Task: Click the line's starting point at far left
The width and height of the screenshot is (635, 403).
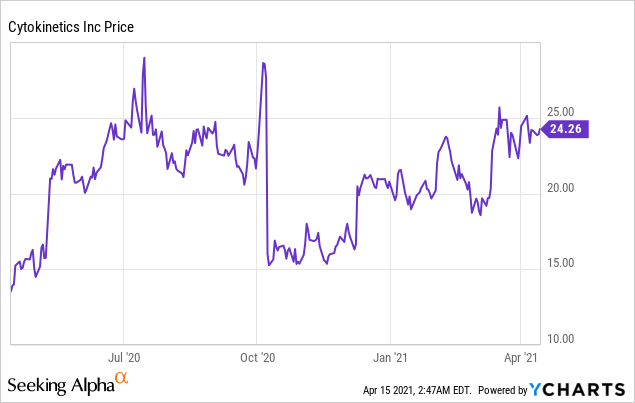Action: [x=11, y=291]
